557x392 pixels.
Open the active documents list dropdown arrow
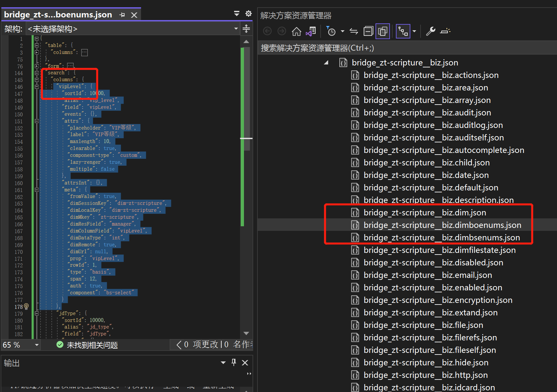click(x=237, y=13)
